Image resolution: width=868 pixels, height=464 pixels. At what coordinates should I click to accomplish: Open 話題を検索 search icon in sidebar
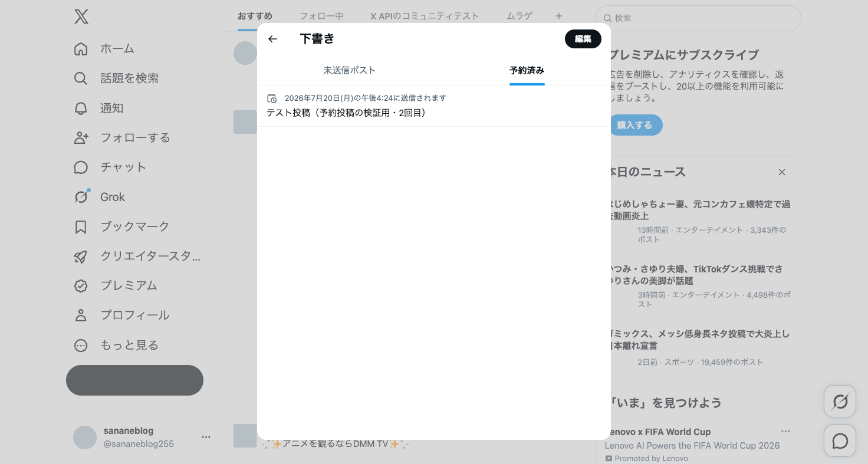click(81, 78)
